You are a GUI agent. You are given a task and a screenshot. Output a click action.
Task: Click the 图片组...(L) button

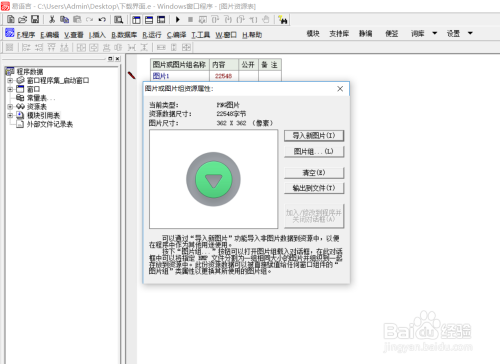tap(314, 151)
